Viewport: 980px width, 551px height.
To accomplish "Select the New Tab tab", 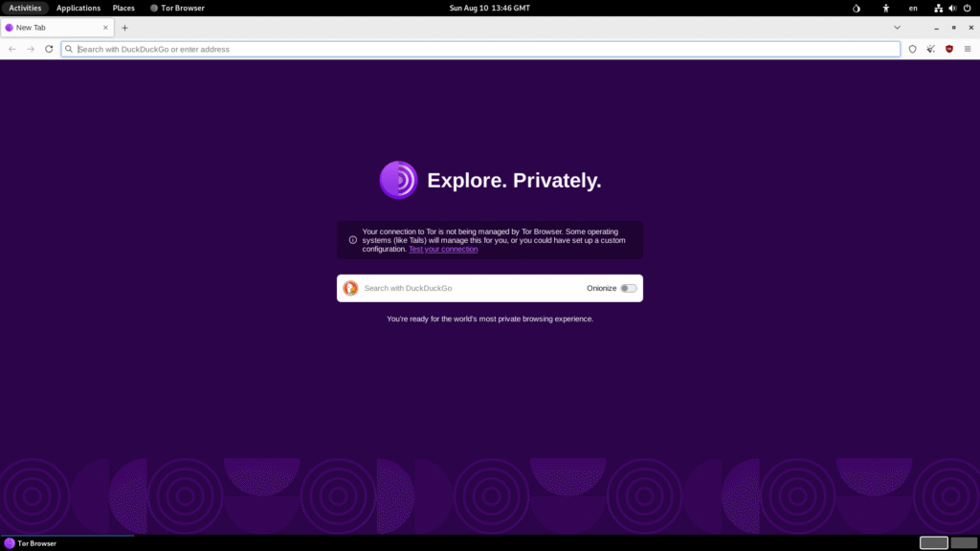I will pyautogui.click(x=53, y=28).
